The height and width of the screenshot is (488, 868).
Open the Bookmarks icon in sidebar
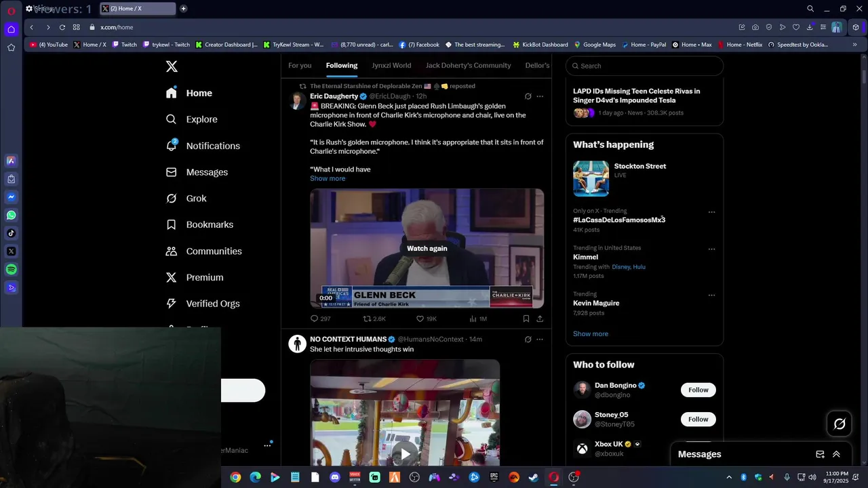tap(172, 224)
